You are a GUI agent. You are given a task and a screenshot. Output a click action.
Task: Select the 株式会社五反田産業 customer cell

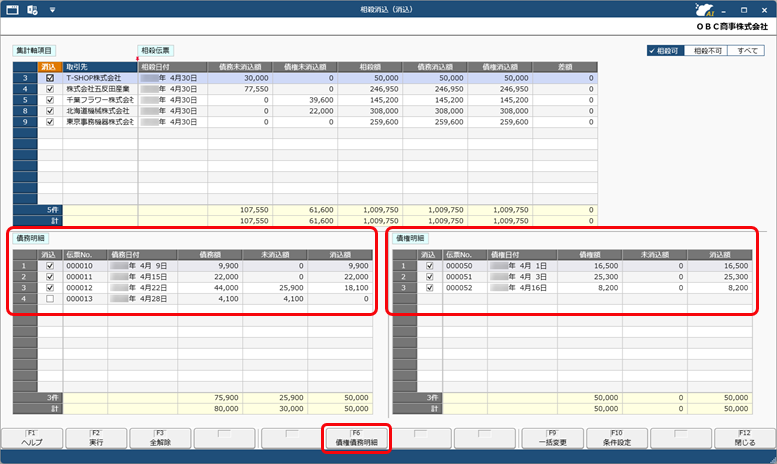coord(100,89)
